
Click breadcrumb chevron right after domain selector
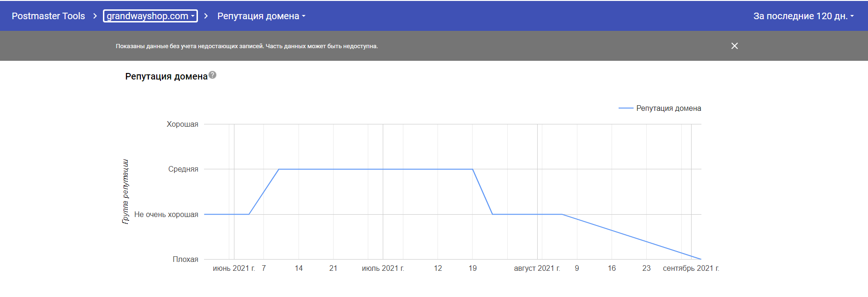coord(206,16)
